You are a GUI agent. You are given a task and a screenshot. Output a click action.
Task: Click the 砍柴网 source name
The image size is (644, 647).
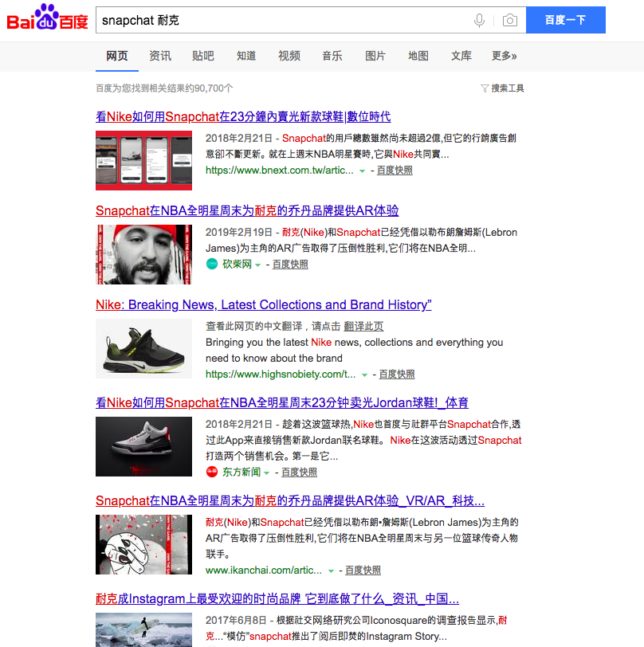237,264
